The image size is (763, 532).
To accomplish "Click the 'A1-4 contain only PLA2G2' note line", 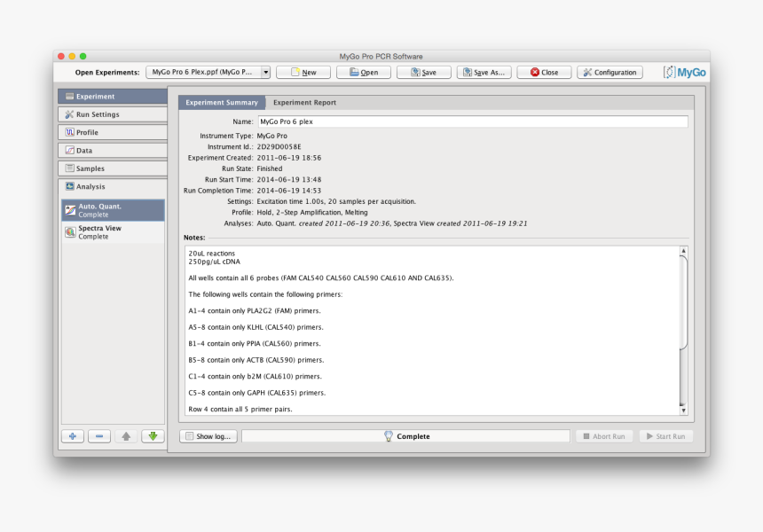I will [255, 310].
